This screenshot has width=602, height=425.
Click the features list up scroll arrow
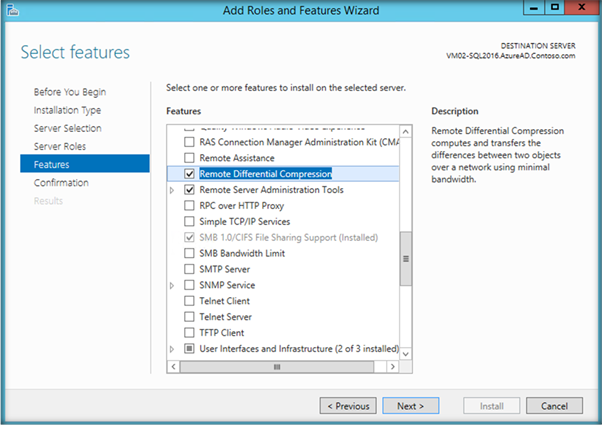pyautogui.click(x=406, y=129)
